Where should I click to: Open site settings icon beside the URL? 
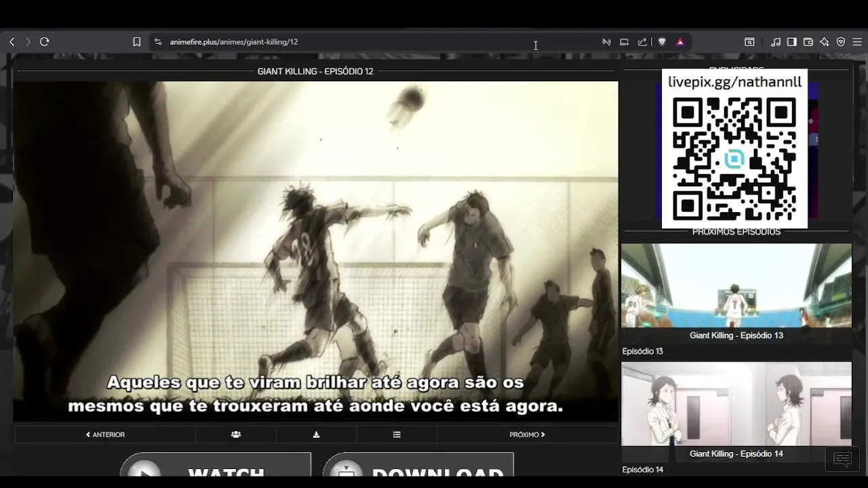tap(158, 42)
